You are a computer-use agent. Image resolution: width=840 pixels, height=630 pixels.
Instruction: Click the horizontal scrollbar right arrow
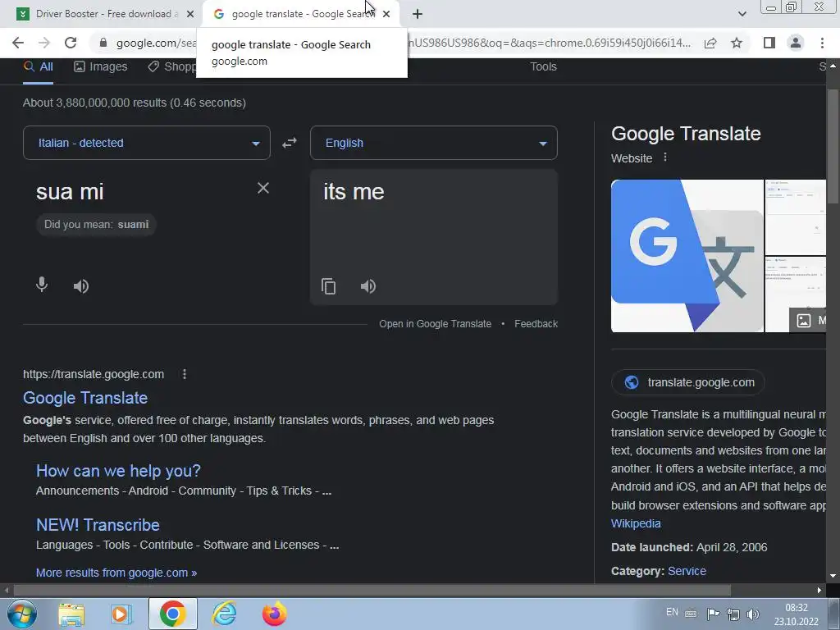click(x=819, y=591)
